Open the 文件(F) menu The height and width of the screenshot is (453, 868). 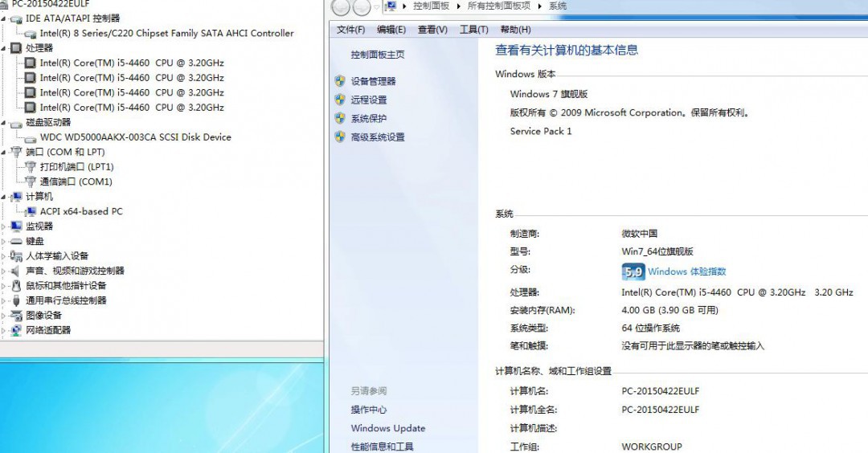(x=351, y=30)
